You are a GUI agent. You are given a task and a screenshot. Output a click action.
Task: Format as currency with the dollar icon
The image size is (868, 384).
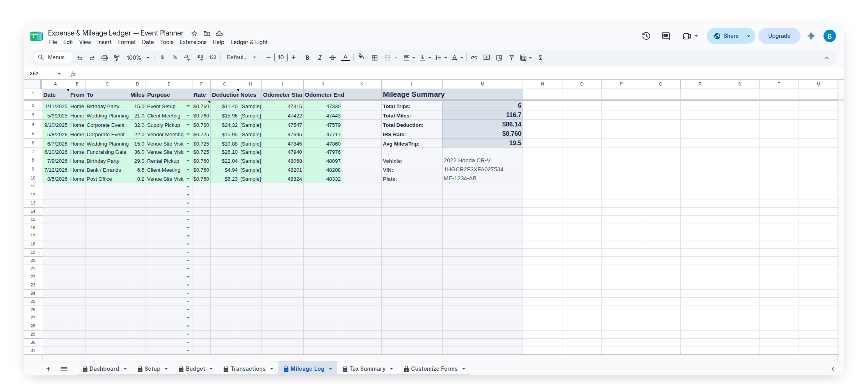(162, 57)
